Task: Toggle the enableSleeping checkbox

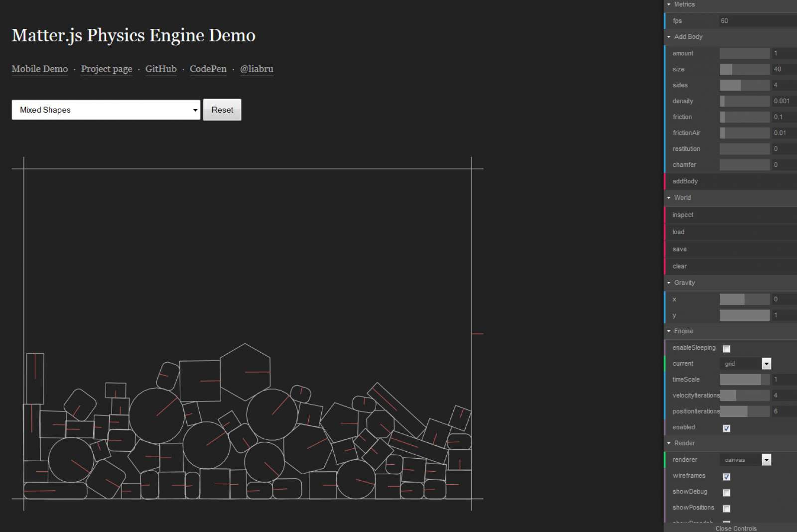Action: pyautogui.click(x=726, y=349)
